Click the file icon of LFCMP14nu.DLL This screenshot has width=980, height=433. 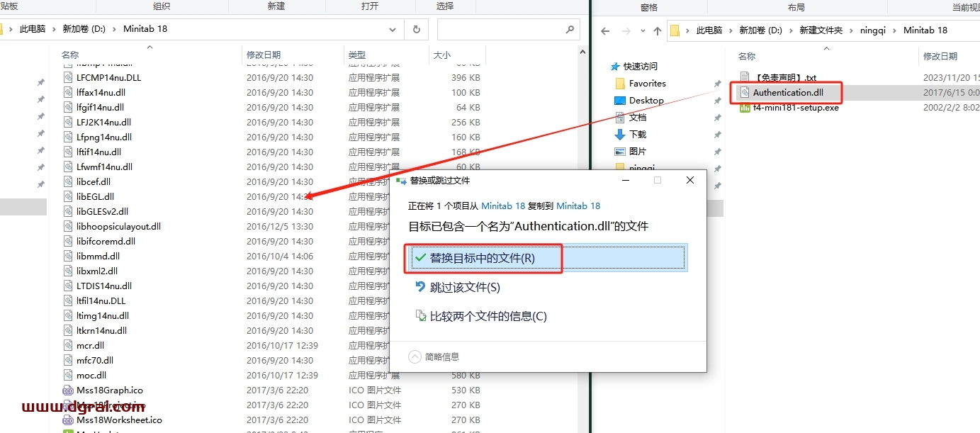68,77
